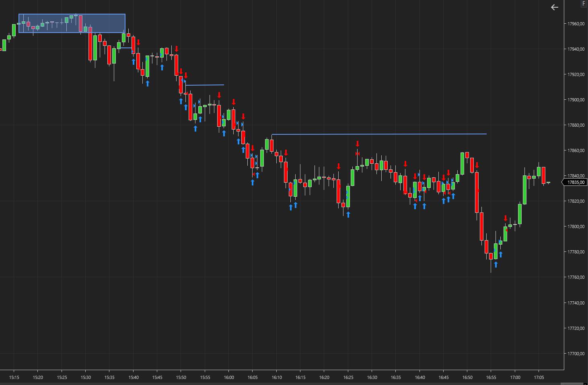Click the 16:25 time axis label
This screenshot has height=385, width=588.
pyautogui.click(x=348, y=377)
